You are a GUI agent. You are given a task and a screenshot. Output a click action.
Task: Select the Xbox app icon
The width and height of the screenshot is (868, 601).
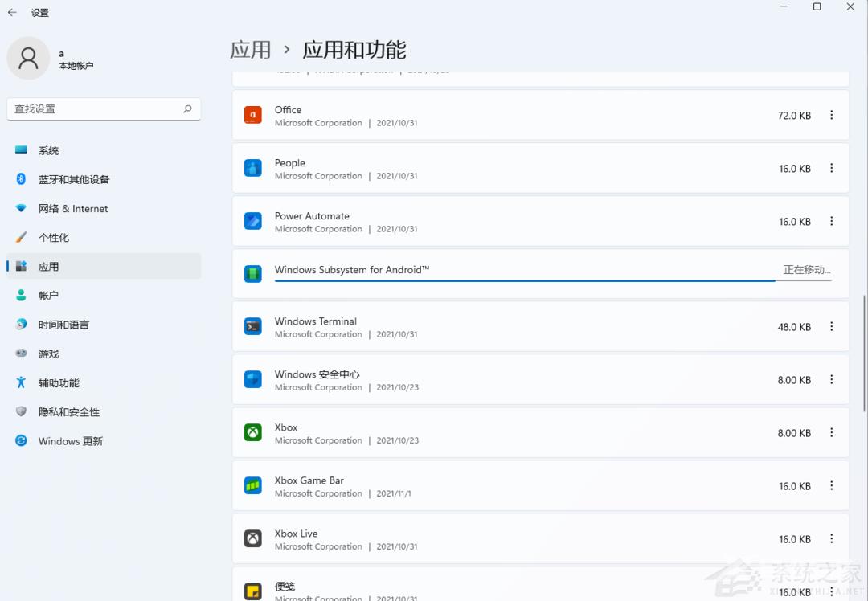[x=252, y=432]
